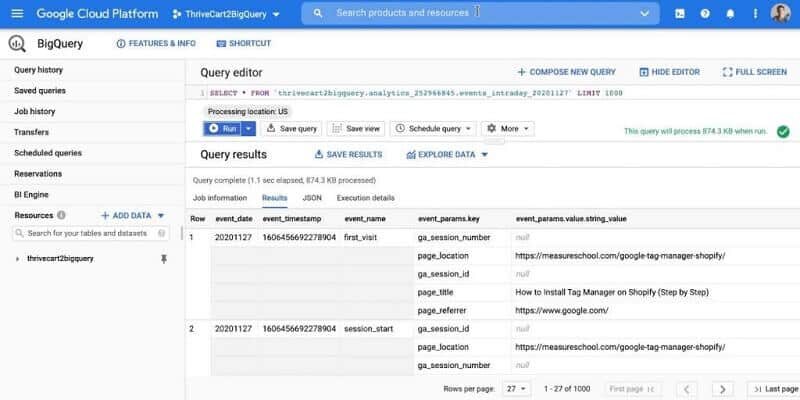Click COMPOSE NEW QUERY

566,72
